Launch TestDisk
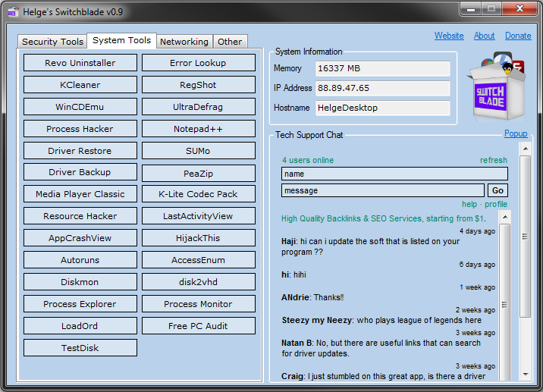Image resolution: width=543 pixels, height=392 pixels. pyautogui.click(x=80, y=348)
